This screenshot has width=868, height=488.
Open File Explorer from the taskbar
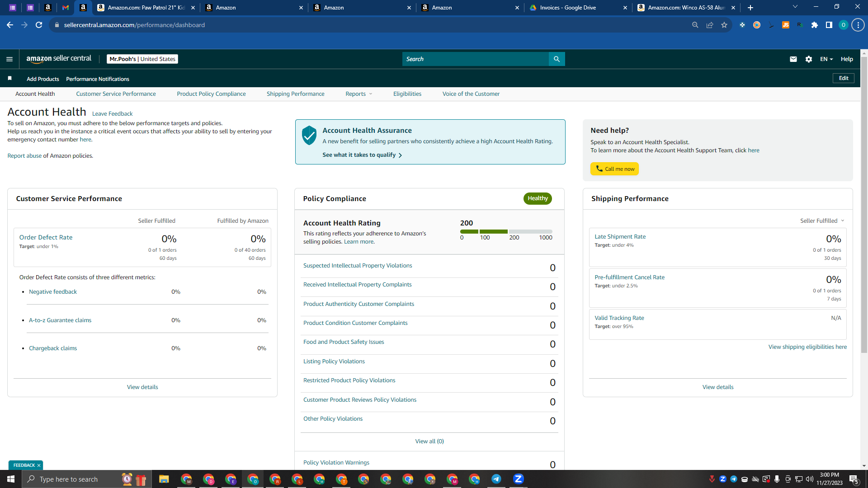164,479
